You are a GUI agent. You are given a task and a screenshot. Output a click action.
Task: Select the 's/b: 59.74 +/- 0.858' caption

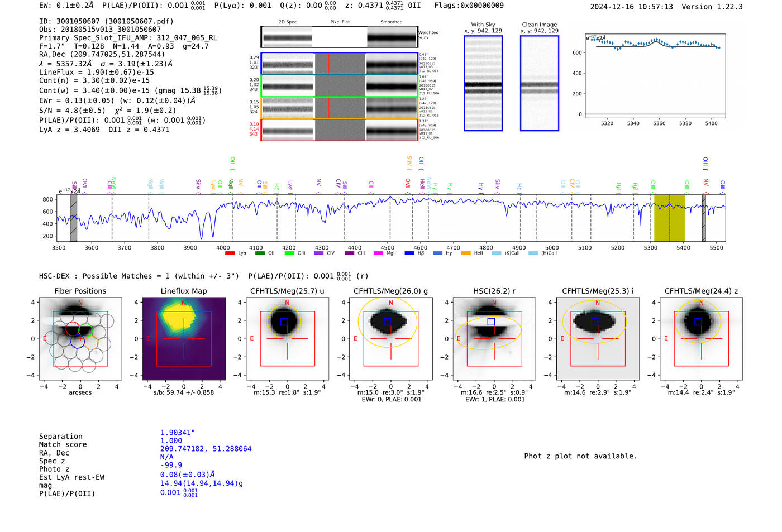184,392
